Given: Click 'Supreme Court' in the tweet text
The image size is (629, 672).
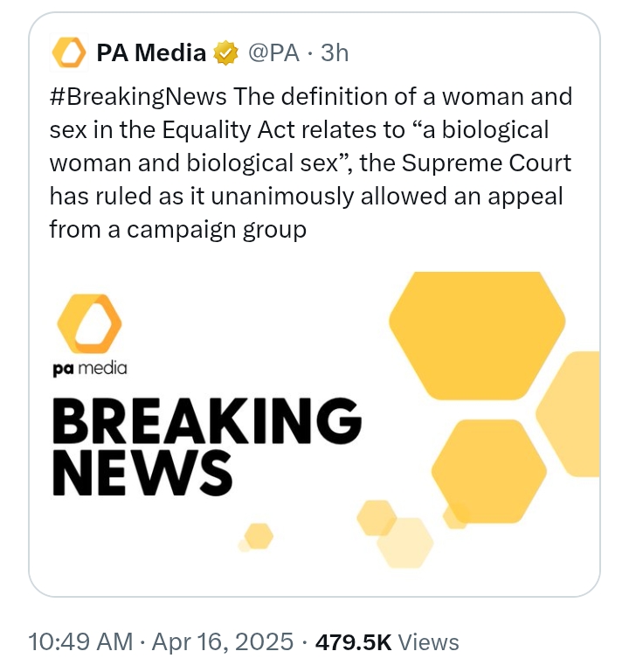Looking at the screenshot, I should (x=487, y=163).
